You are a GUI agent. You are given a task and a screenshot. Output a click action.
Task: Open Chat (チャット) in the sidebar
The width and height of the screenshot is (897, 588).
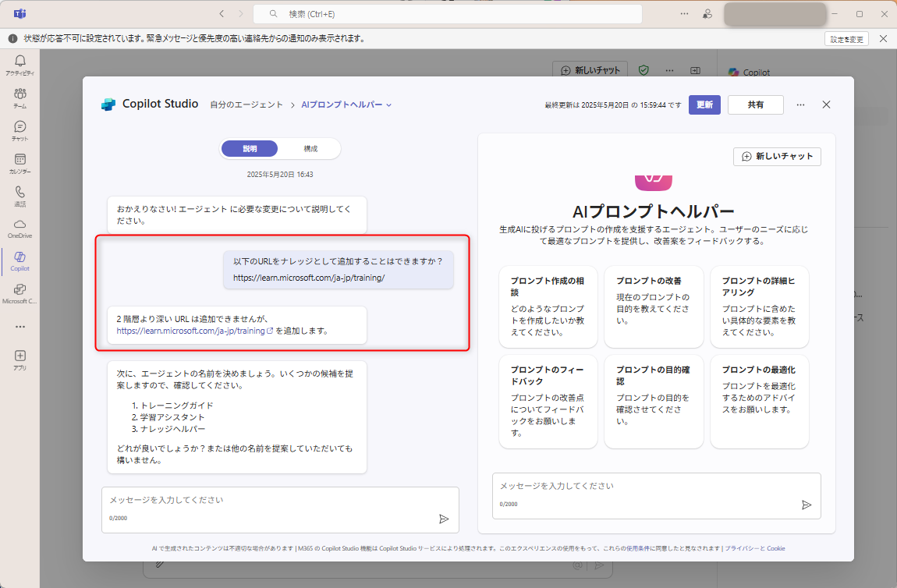(x=20, y=130)
